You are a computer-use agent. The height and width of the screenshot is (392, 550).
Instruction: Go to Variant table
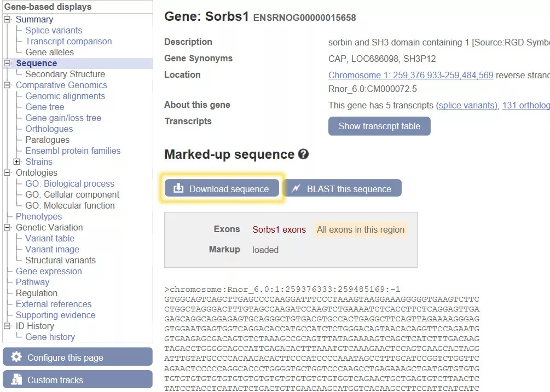coord(50,238)
